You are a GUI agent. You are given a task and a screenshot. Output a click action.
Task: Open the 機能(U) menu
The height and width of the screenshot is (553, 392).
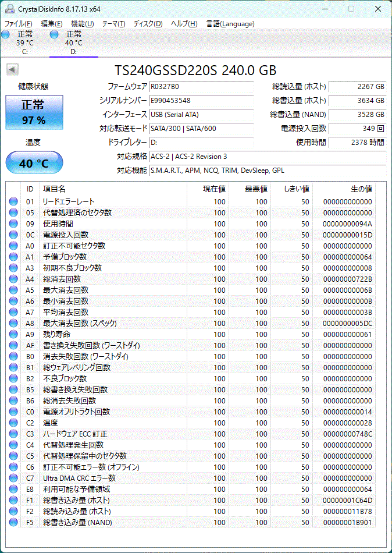pos(83,24)
